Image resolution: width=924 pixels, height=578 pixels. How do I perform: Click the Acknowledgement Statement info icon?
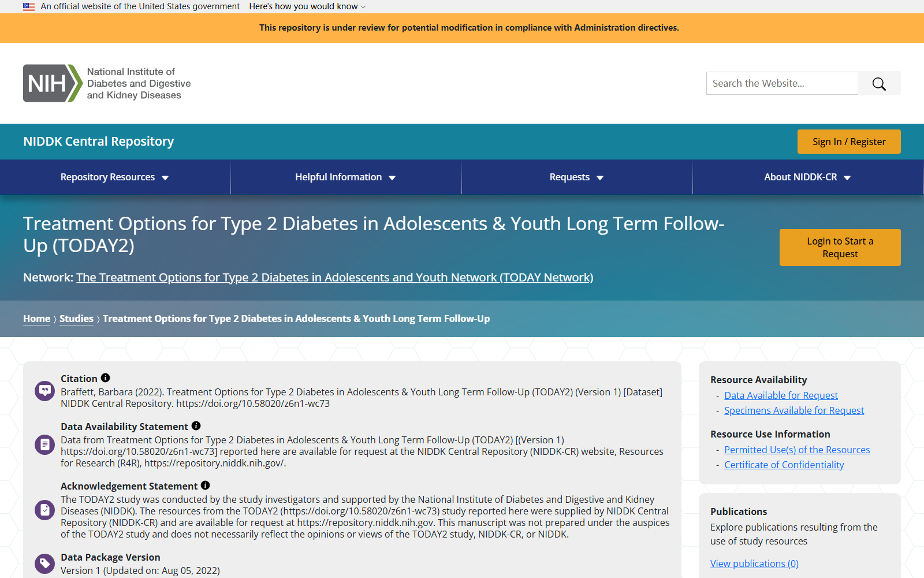click(x=205, y=485)
